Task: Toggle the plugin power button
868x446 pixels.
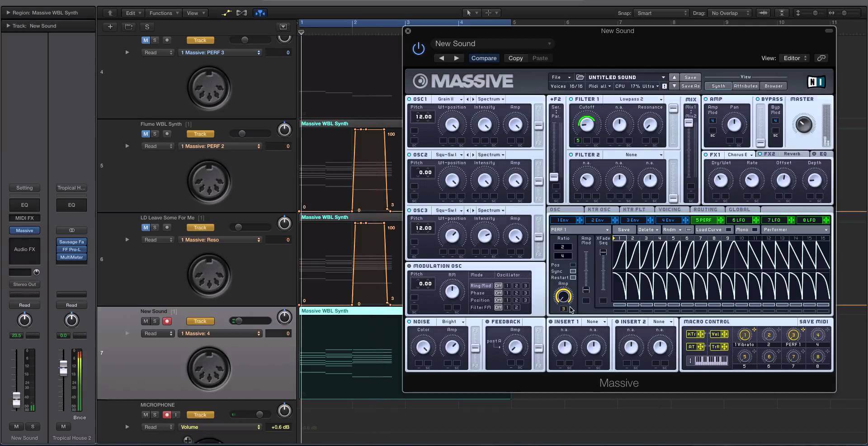Action: click(419, 48)
